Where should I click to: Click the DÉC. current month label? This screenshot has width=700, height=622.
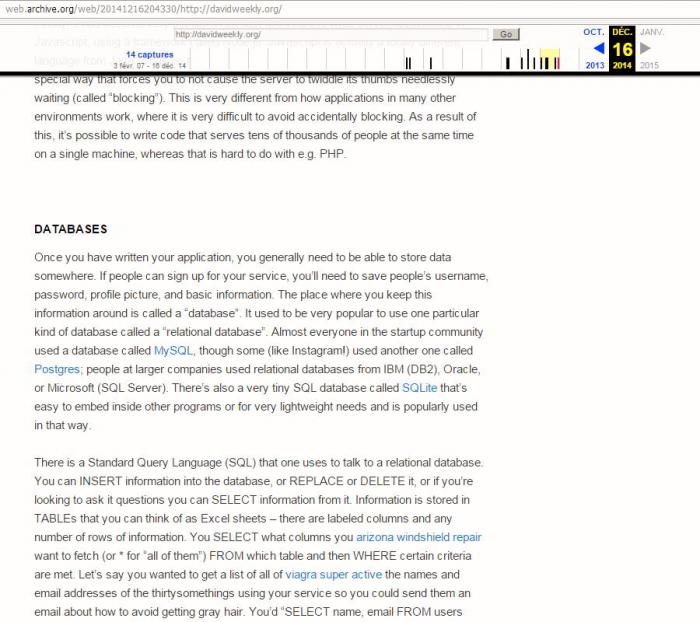click(x=622, y=32)
